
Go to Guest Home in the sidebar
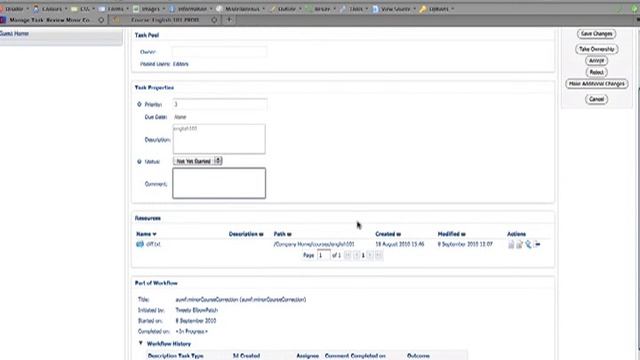pyautogui.click(x=14, y=33)
